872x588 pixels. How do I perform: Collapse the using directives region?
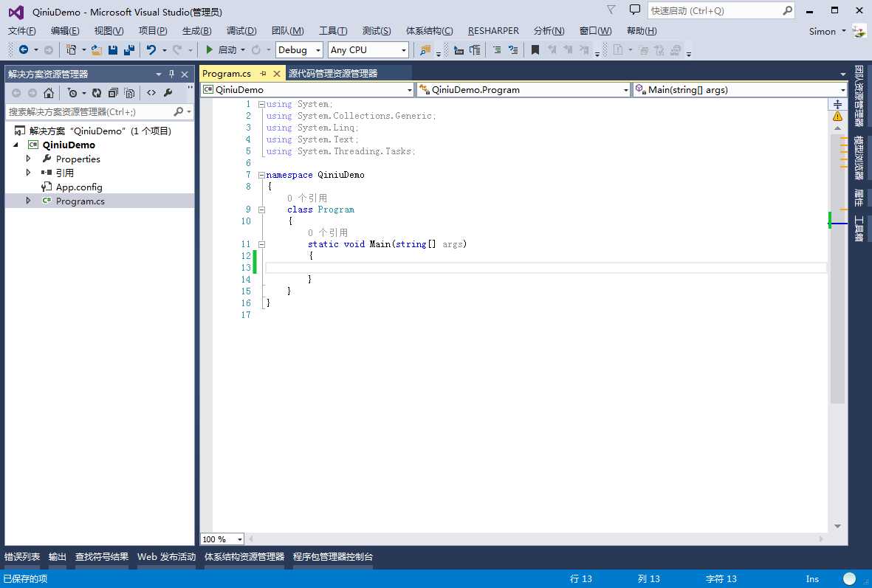coord(261,104)
